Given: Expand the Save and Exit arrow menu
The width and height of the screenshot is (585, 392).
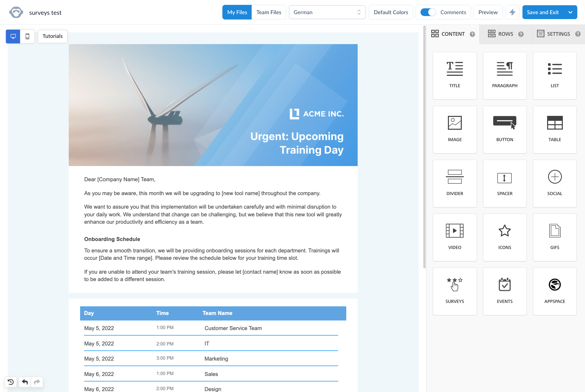Looking at the screenshot, I should click(x=570, y=12).
